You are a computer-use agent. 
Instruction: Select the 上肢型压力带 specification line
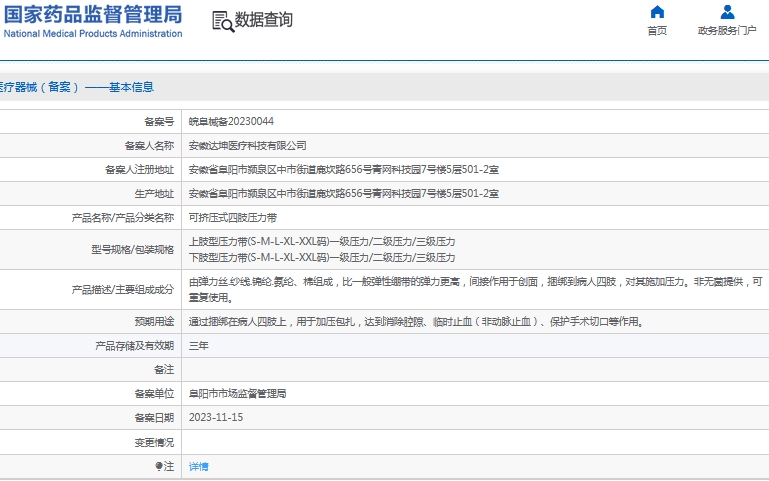tap(322, 242)
